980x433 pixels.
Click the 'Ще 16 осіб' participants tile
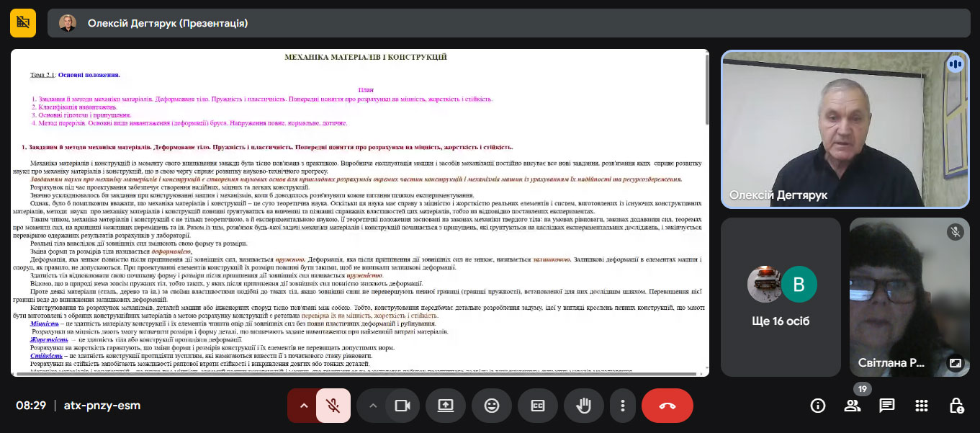(x=781, y=297)
